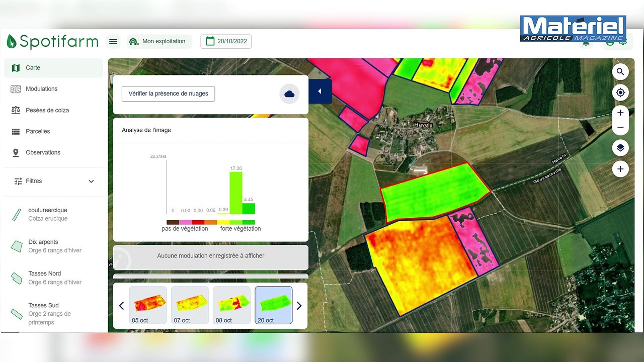Click the 4.45 hectare chart bar
The height and width of the screenshot is (362, 644).
[x=249, y=209]
